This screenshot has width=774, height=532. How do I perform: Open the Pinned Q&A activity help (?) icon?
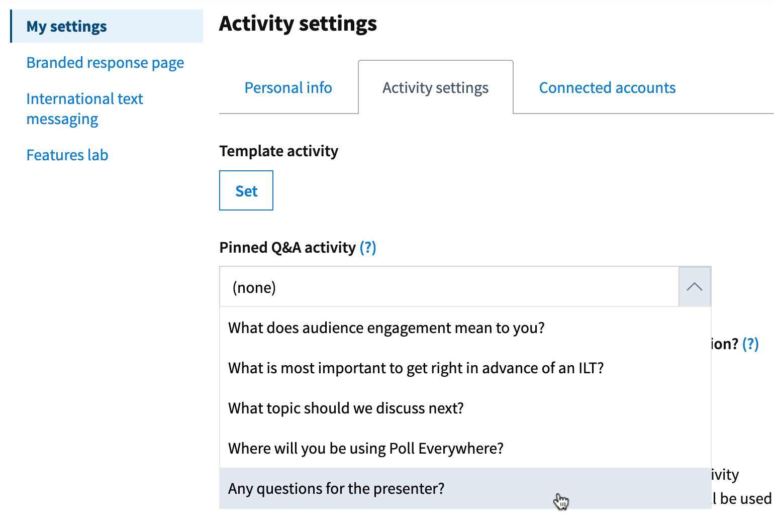(x=368, y=248)
